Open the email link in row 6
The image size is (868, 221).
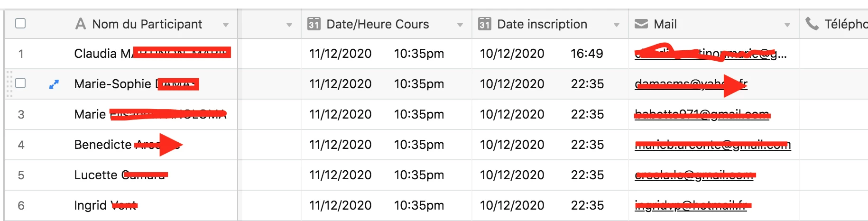691,205
